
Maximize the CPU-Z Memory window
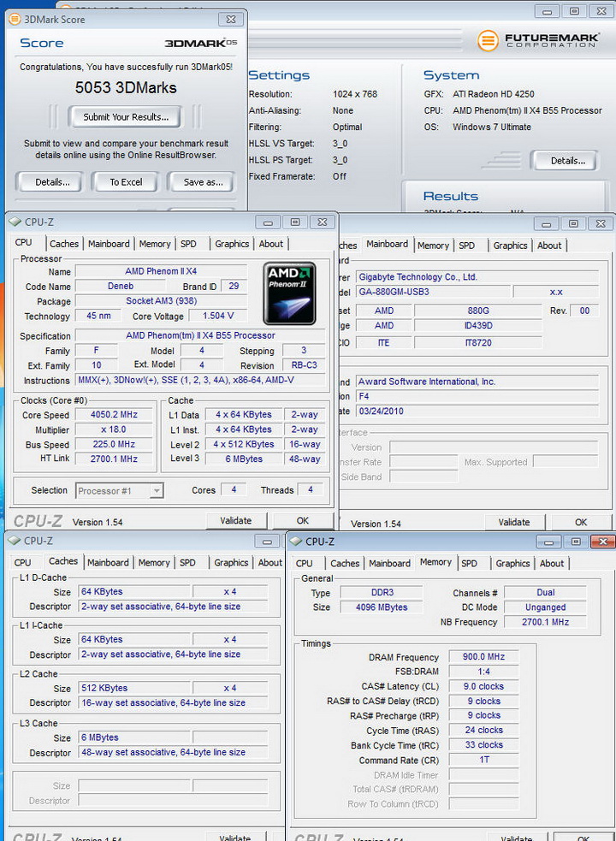(x=575, y=542)
